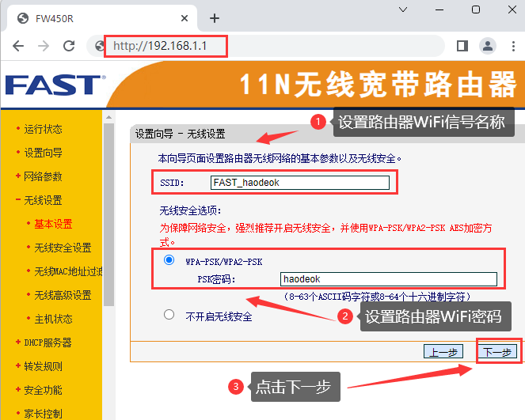Click the sidebar scrollbar up arrow
Screen dimensions: 525x420
(x=108, y=117)
